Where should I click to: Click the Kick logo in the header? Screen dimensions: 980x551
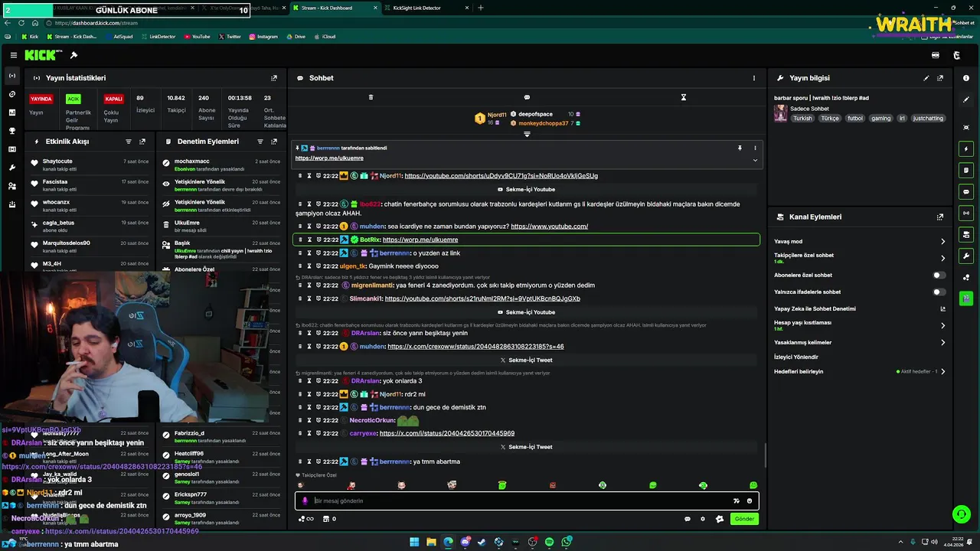pyautogui.click(x=43, y=55)
